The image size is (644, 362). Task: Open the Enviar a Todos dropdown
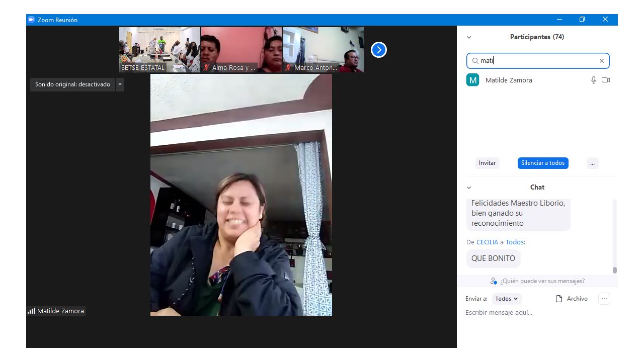tap(507, 299)
